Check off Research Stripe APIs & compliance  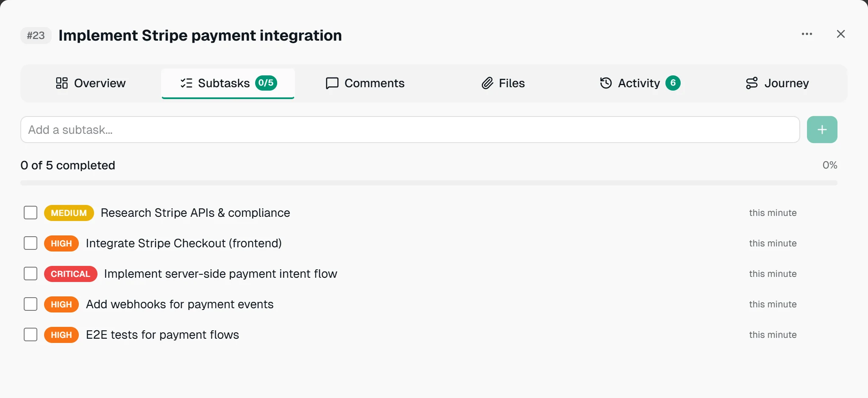(31, 213)
